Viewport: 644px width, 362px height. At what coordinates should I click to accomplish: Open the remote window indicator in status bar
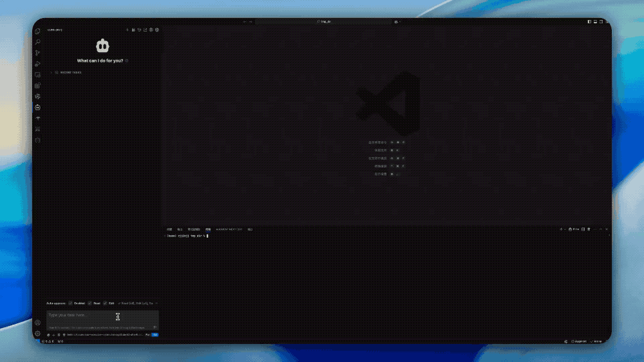point(37,341)
